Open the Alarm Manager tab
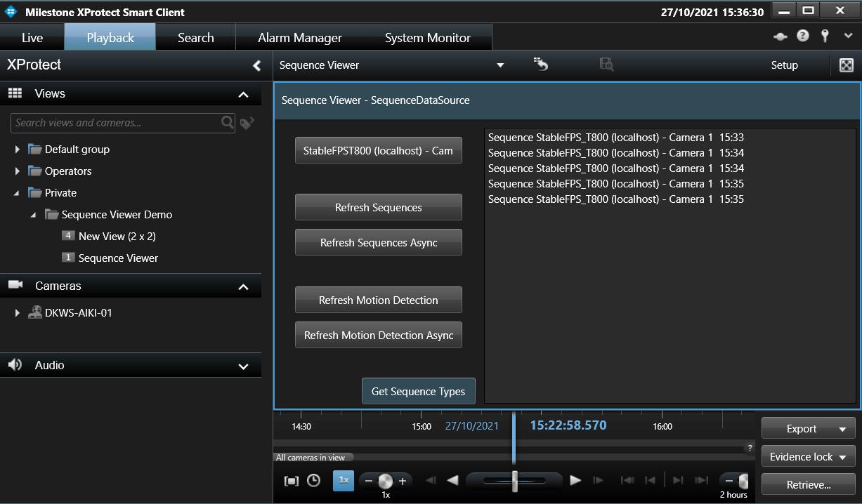This screenshot has width=862, height=504. pos(300,37)
